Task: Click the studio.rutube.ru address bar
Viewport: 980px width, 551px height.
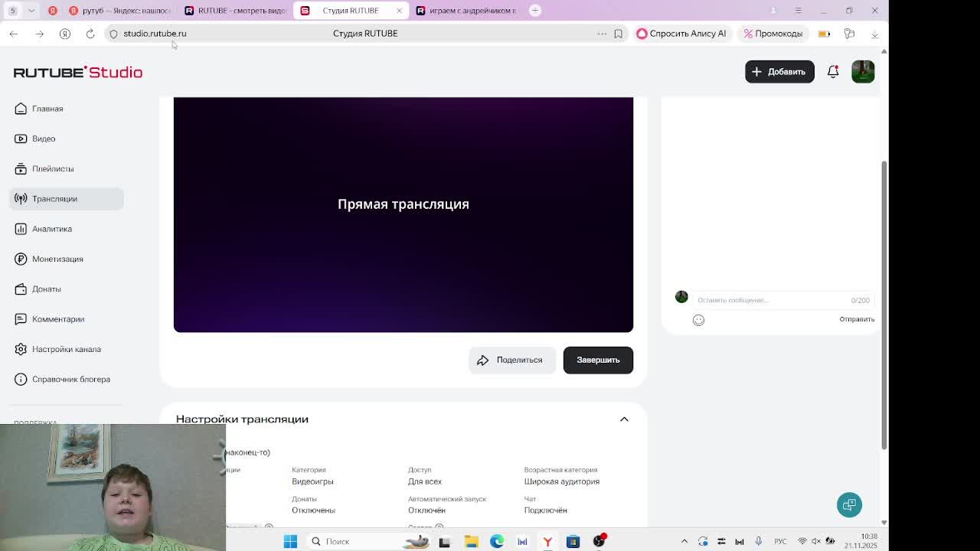Action: [155, 34]
